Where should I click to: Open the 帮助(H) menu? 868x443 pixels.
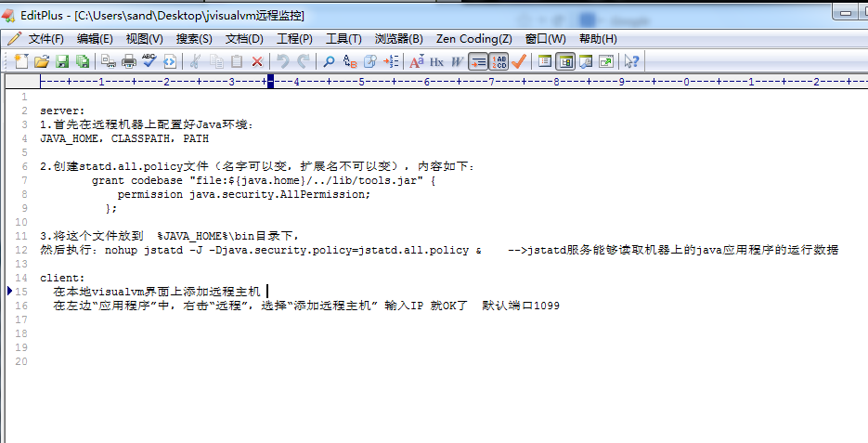[598, 39]
